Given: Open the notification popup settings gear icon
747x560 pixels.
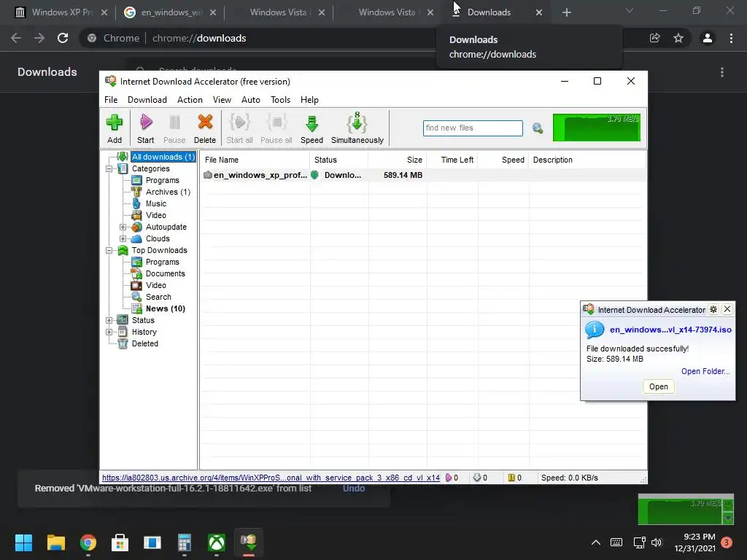Looking at the screenshot, I should coord(713,309).
